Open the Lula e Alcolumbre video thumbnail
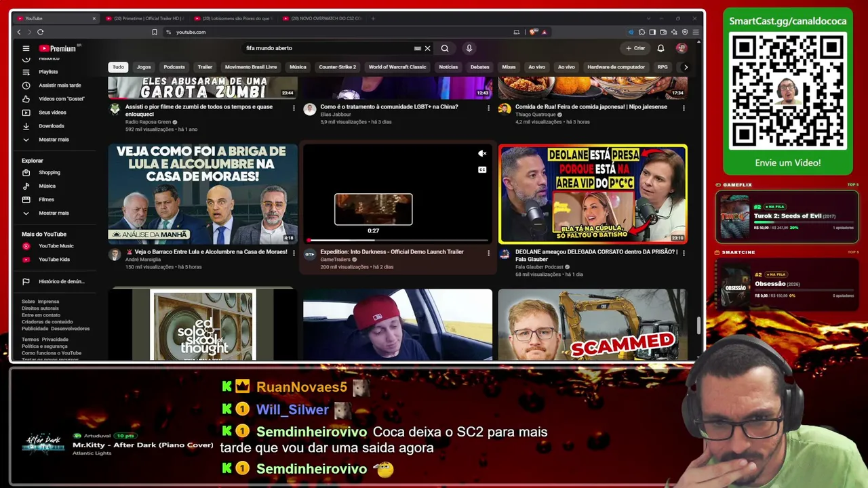868x488 pixels. pos(203,194)
